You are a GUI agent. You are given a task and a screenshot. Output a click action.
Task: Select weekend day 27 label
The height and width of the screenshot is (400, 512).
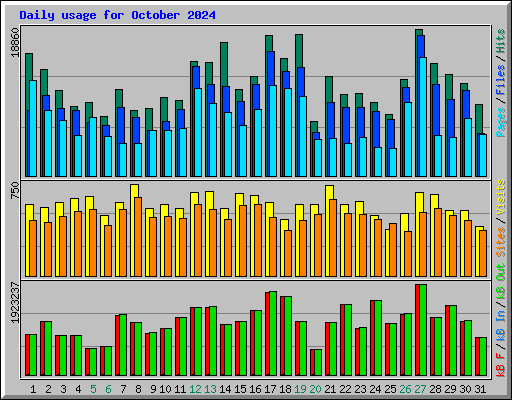point(420,389)
